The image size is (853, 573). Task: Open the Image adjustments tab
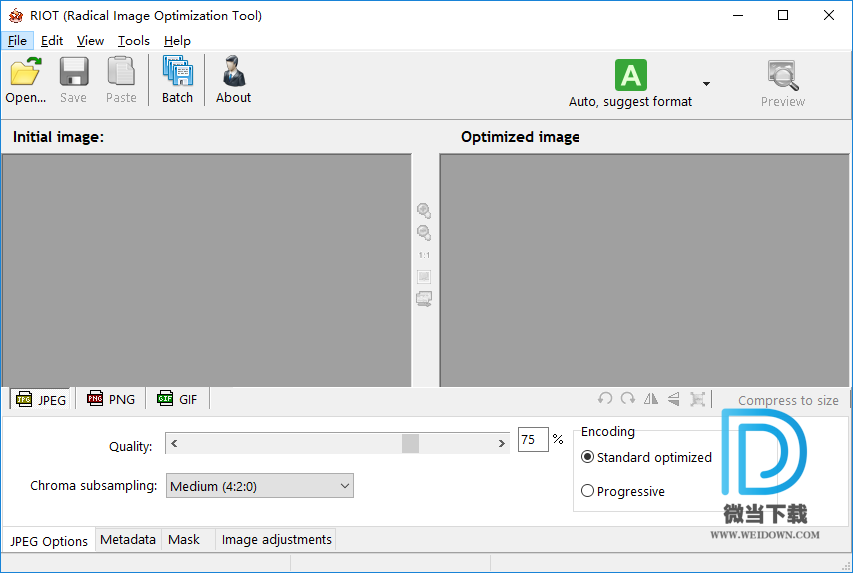pyautogui.click(x=276, y=540)
